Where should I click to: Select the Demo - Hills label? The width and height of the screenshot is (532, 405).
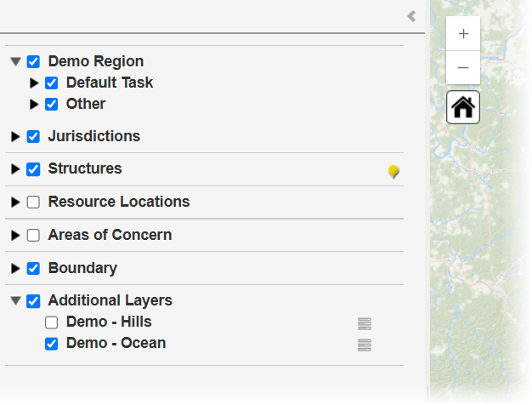click(109, 322)
